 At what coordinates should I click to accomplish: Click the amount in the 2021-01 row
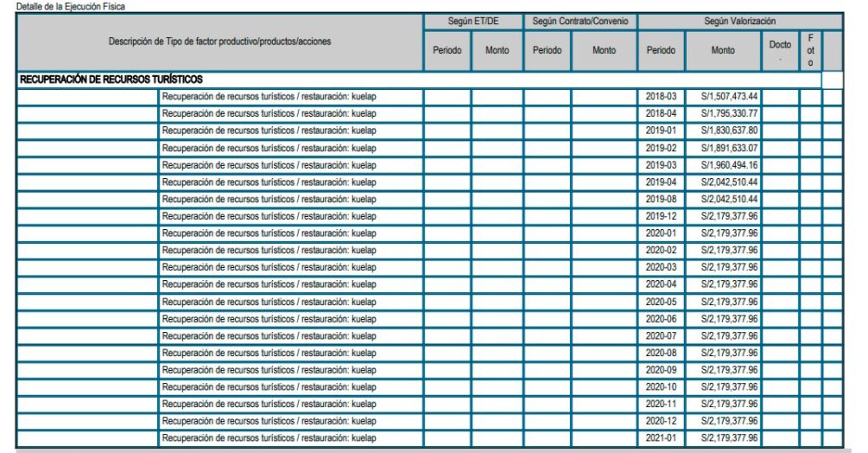coord(723,437)
